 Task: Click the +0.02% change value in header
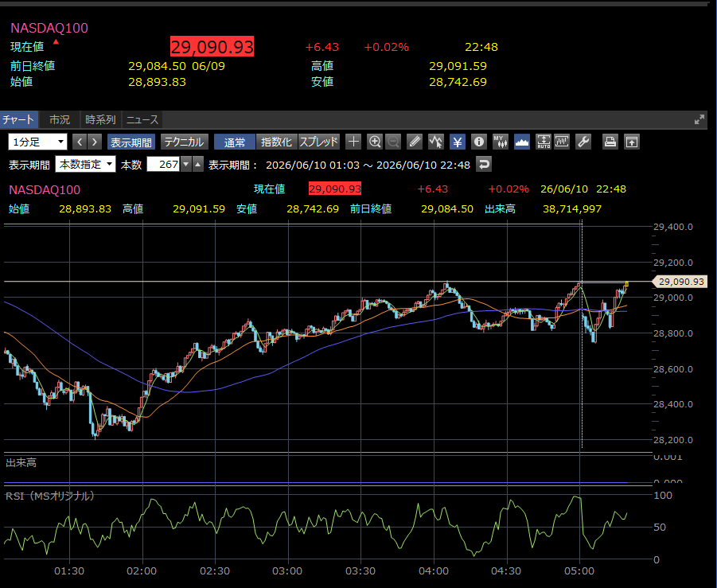tap(387, 47)
